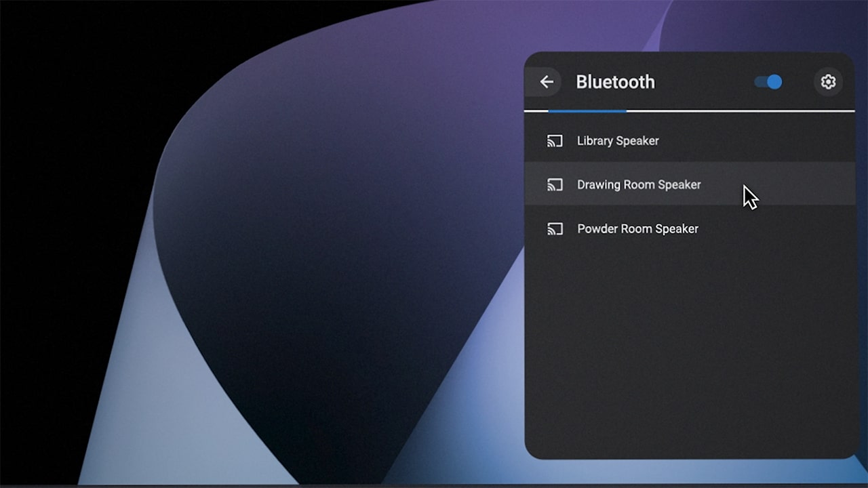The height and width of the screenshot is (488, 868).
Task: Pair with Powder Room Speaker
Action: tap(690, 228)
